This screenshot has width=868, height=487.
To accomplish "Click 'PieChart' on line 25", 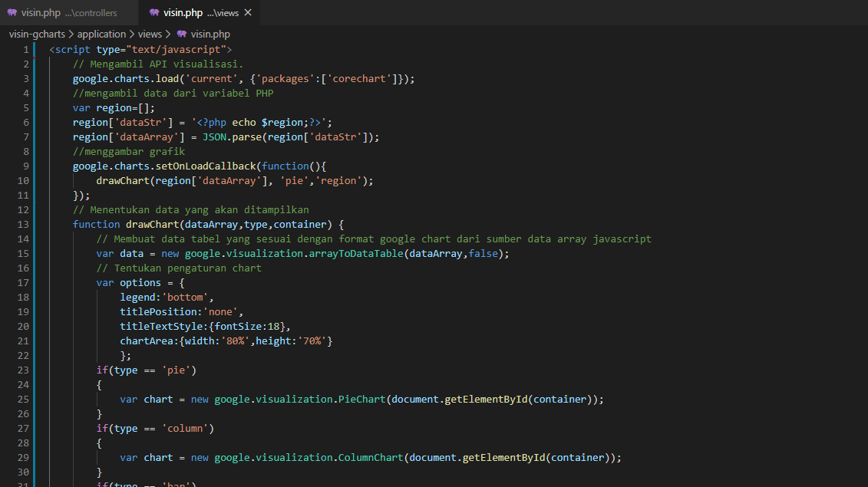I will pyautogui.click(x=362, y=399).
